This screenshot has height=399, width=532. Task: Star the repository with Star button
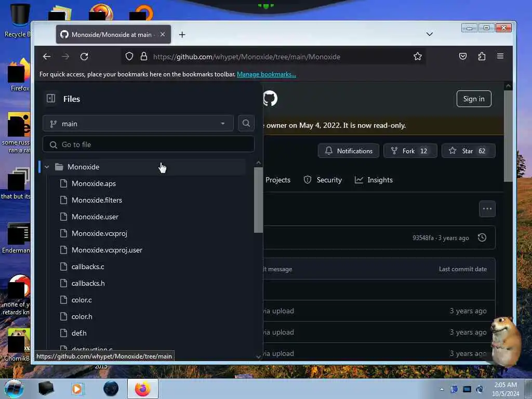(468, 151)
